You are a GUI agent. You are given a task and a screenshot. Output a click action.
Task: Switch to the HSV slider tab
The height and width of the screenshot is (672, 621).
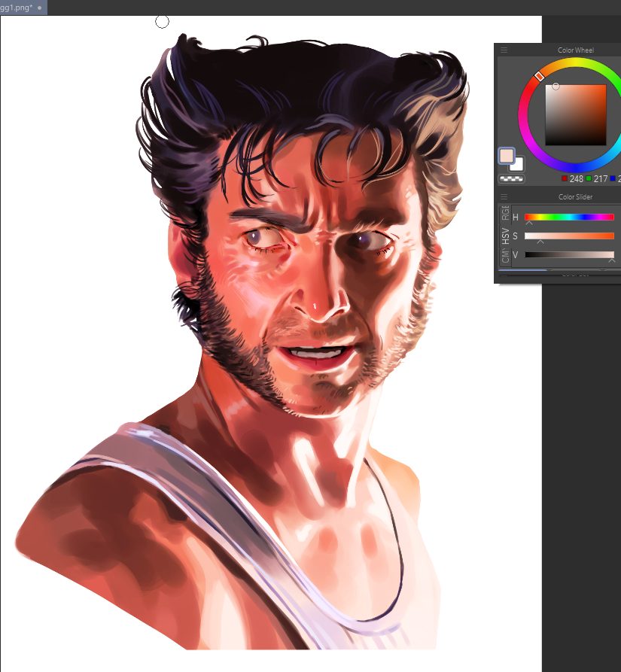pos(505,236)
